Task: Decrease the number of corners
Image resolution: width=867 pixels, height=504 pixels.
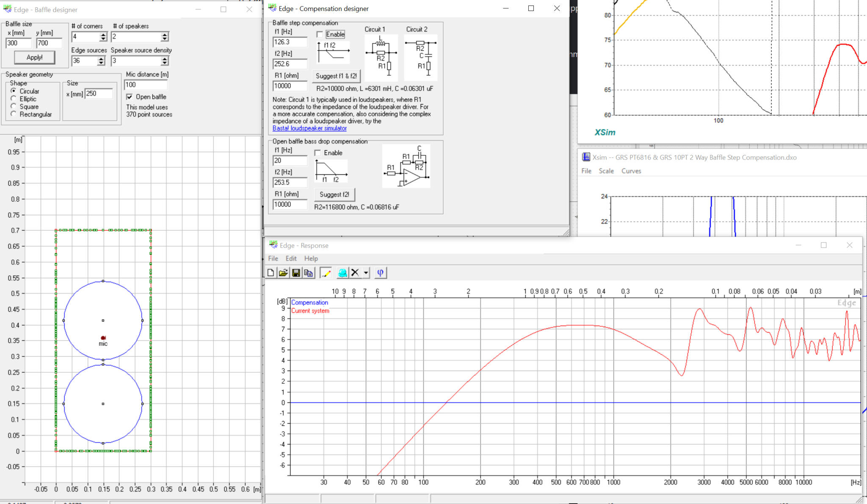Action: pyautogui.click(x=103, y=39)
